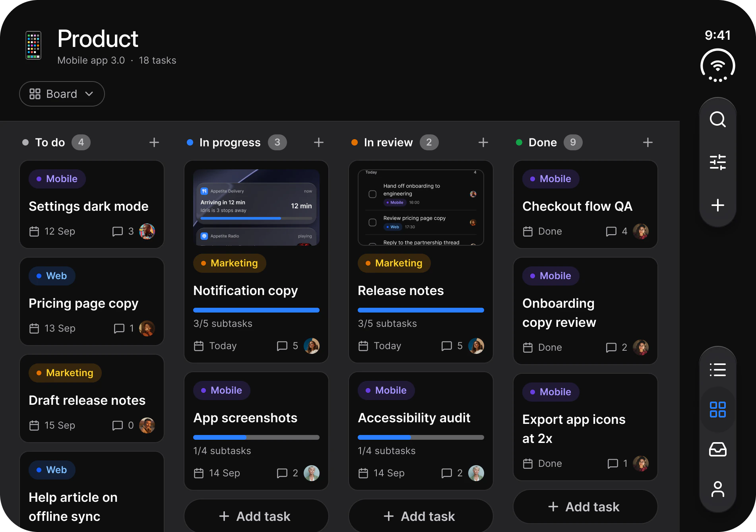Click Add task under In progress
756x532 pixels.
[x=256, y=516]
